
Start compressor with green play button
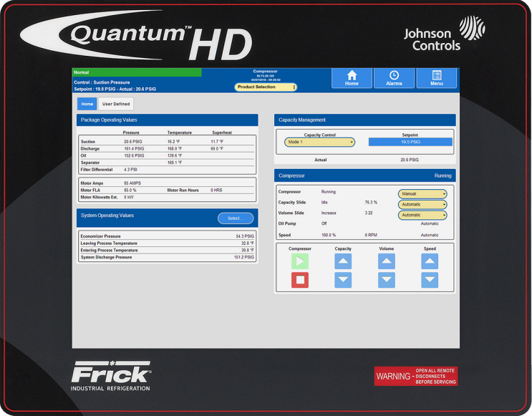(x=300, y=261)
